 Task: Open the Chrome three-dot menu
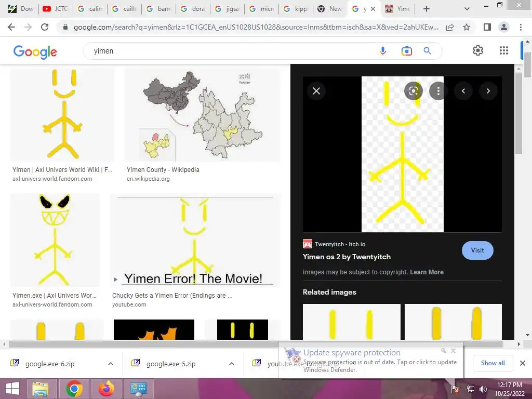521,27
